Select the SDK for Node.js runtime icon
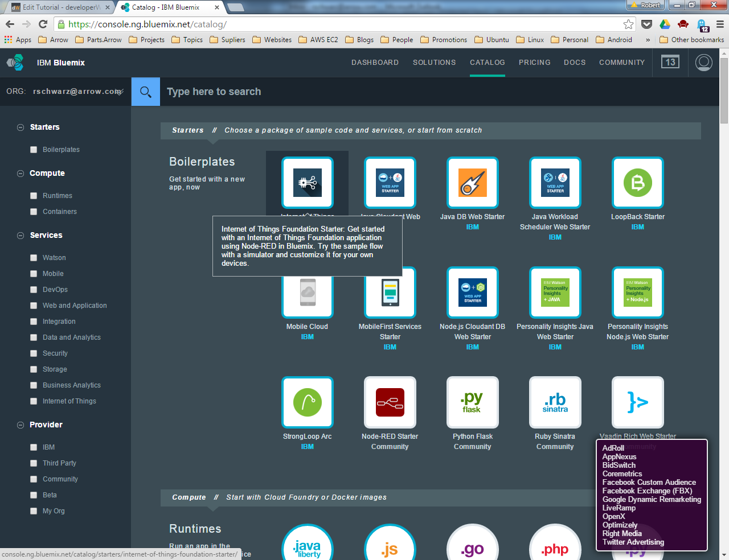This screenshot has width=729, height=560. tap(390, 542)
